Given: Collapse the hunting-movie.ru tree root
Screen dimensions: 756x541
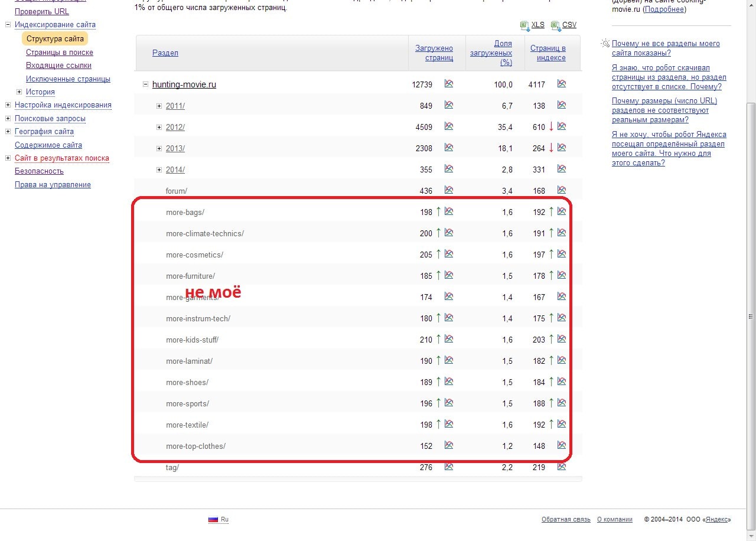Looking at the screenshot, I should (145, 84).
